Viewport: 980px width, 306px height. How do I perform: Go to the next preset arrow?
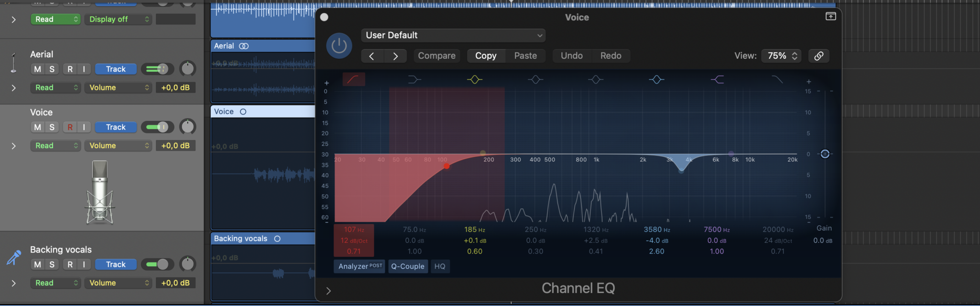coord(395,56)
